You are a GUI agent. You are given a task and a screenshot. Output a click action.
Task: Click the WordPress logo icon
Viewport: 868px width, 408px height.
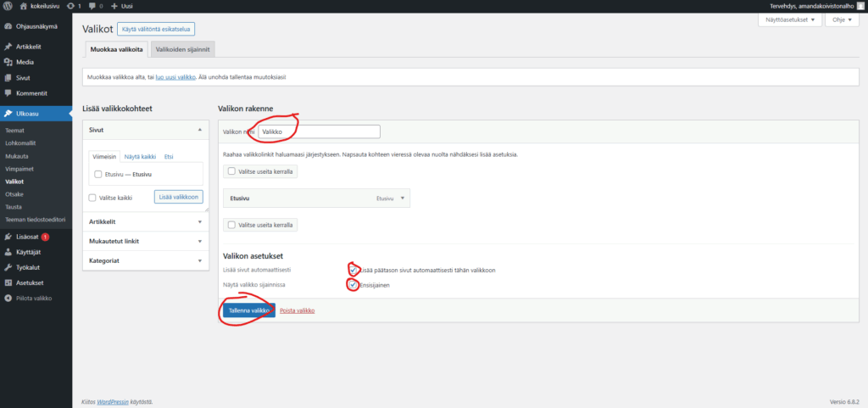[8, 6]
